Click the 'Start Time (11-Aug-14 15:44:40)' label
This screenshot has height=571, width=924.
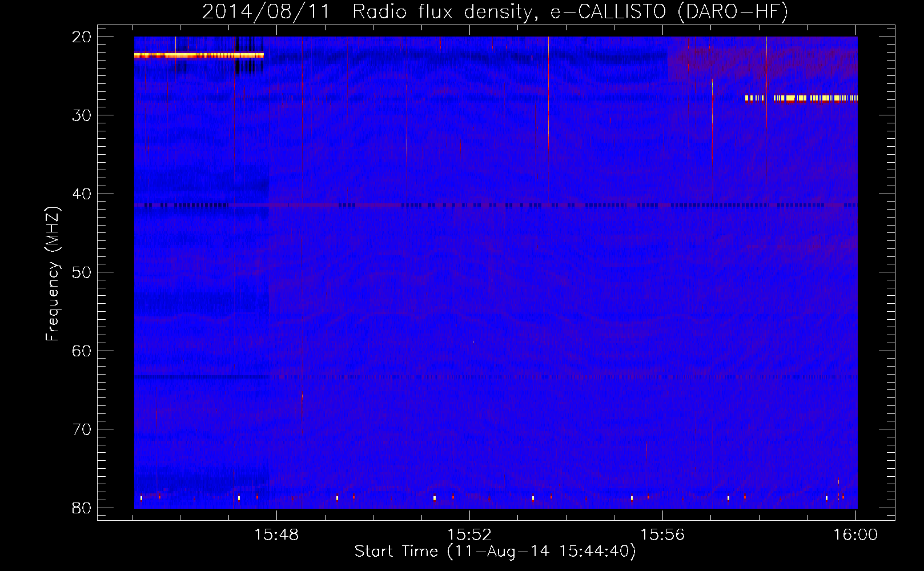pyautogui.click(x=495, y=552)
